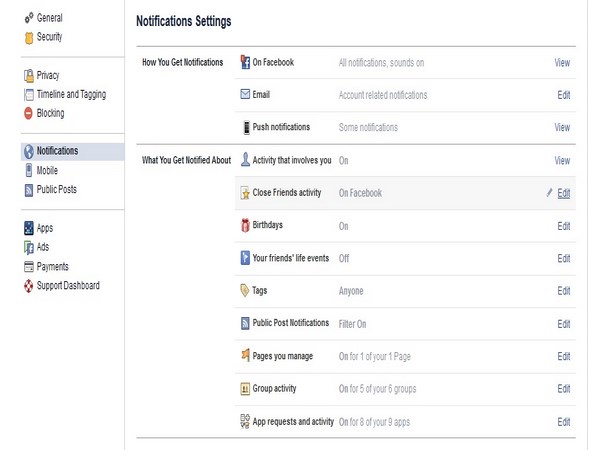This screenshot has width=600, height=450.
Task: Click the Apps icon in sidebar
Action: click(29, 228)
